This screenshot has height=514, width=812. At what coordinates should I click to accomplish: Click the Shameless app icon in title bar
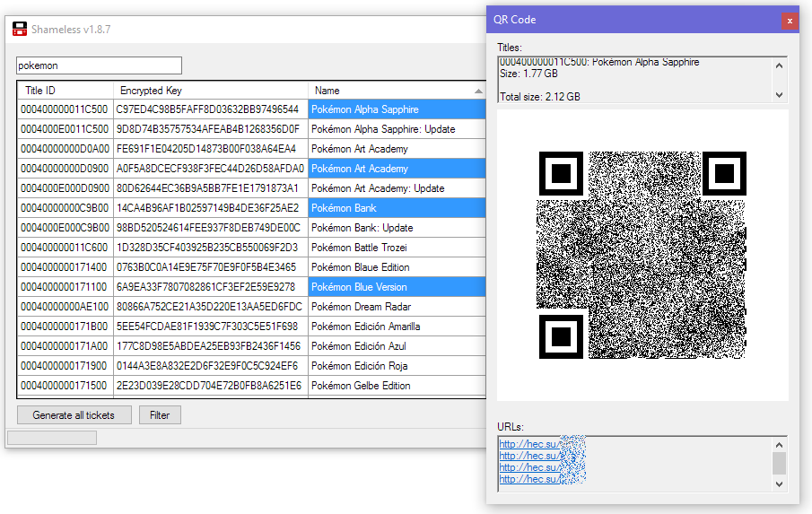point(20,29)
